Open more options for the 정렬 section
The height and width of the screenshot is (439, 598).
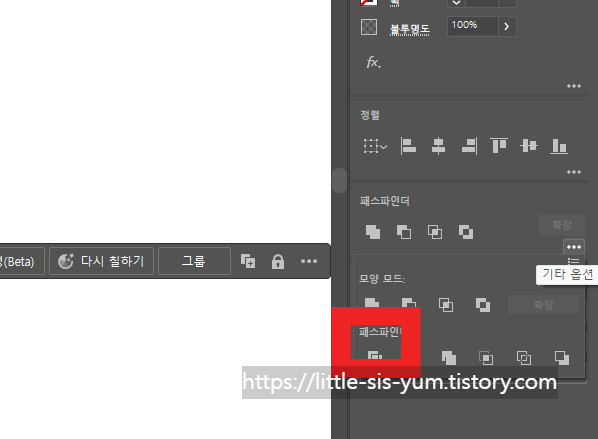(x=574, y=172)
